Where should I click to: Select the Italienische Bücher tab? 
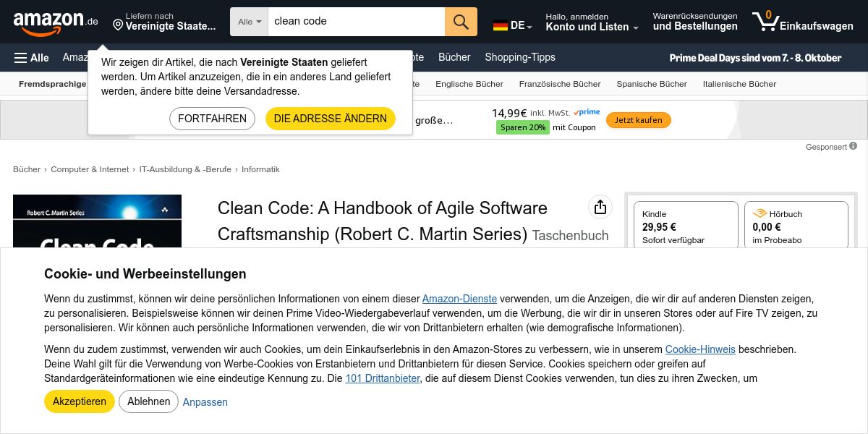[739, 84]
